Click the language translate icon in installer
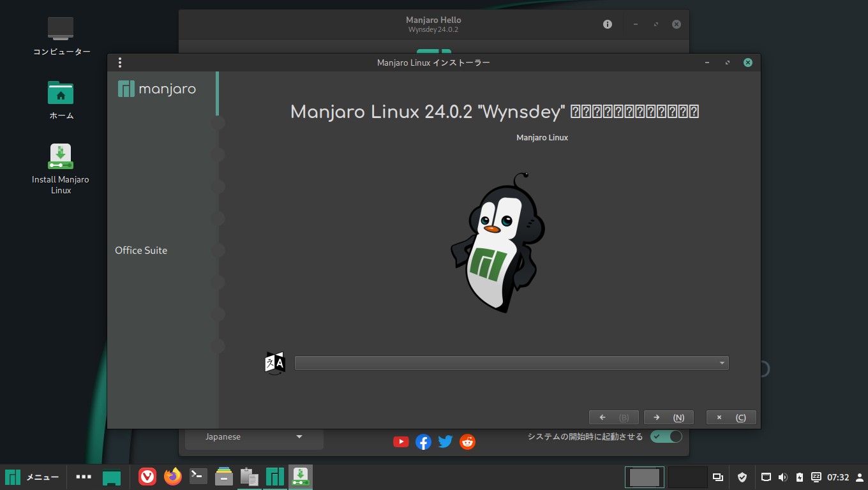Screen dimensions: 868x490 click(275, 362)
